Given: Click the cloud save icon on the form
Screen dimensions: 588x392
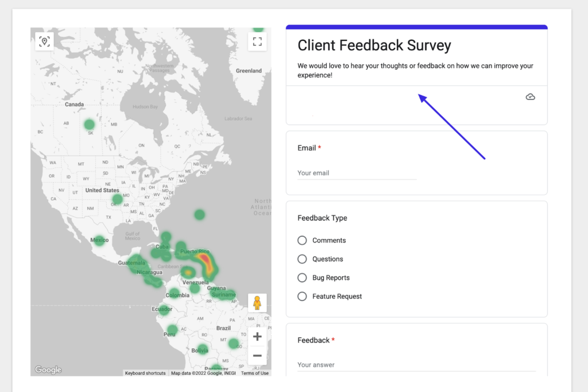Looking at the screenshot, I should (530, 97).
